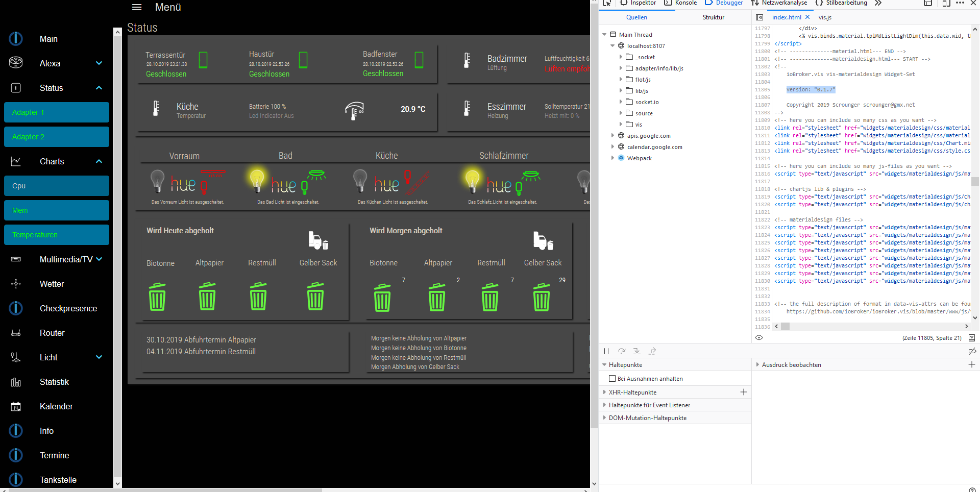Click the Terrassentür door state icon

[x=203, y=60]
